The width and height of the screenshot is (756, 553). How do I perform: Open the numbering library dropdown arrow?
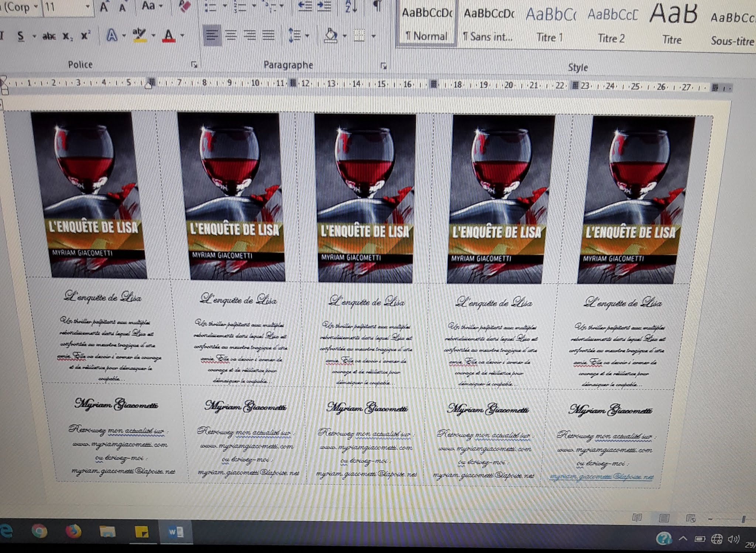point(254,6)
